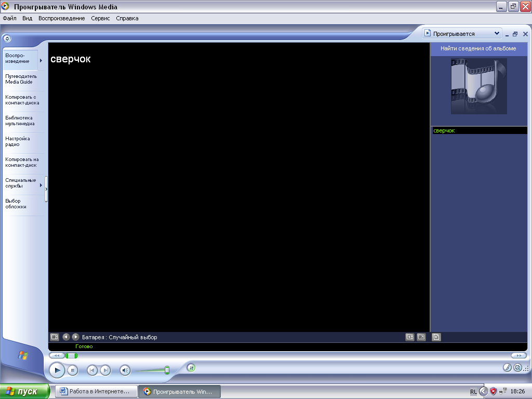This screenshot has width=532, height=399.
Task: Open Специальные службы tab
Action: point(20,183)
